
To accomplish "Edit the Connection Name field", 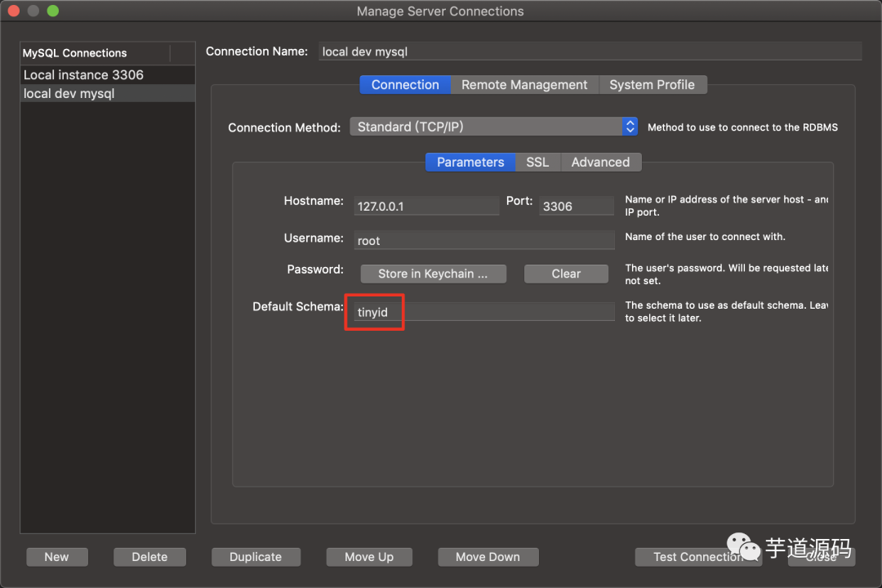I will point(590,51).
